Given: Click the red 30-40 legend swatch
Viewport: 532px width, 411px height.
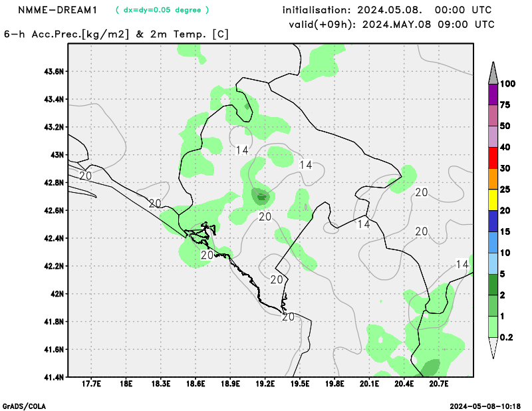Looking at the screenshot, I should (x=493, y=158).
